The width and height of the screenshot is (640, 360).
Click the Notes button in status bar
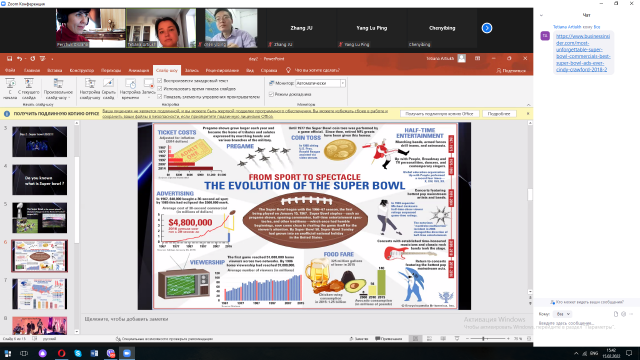coord(359,339)
